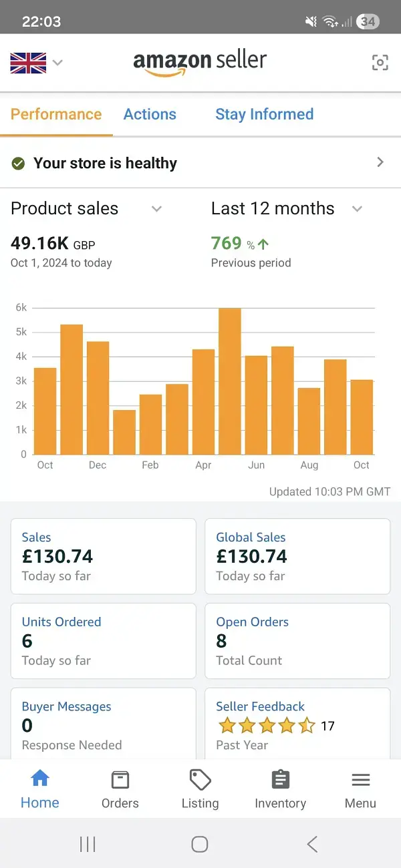Open the UK marketplace flag dropdown
The image size is (401, 868).
pyautogui.click(x=36, y=63)
